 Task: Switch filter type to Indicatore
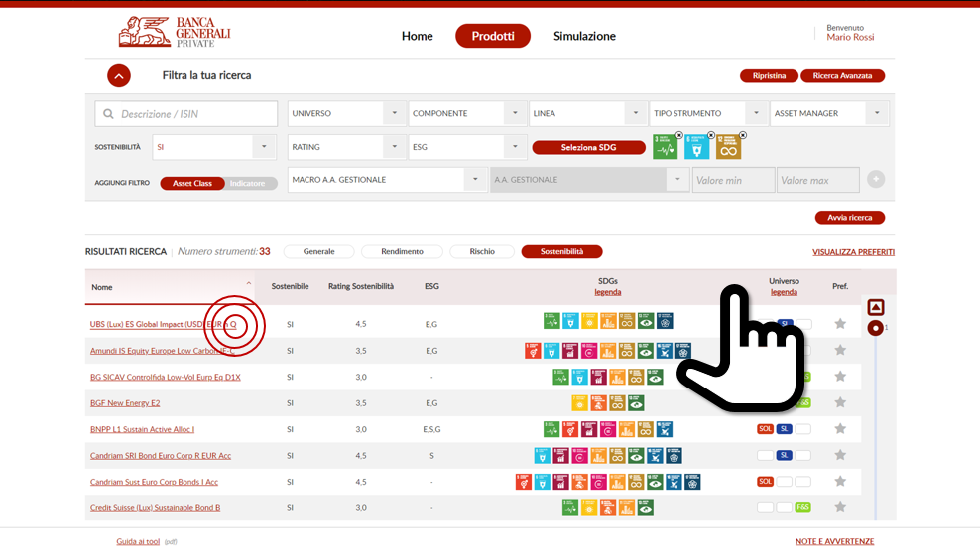248,183
